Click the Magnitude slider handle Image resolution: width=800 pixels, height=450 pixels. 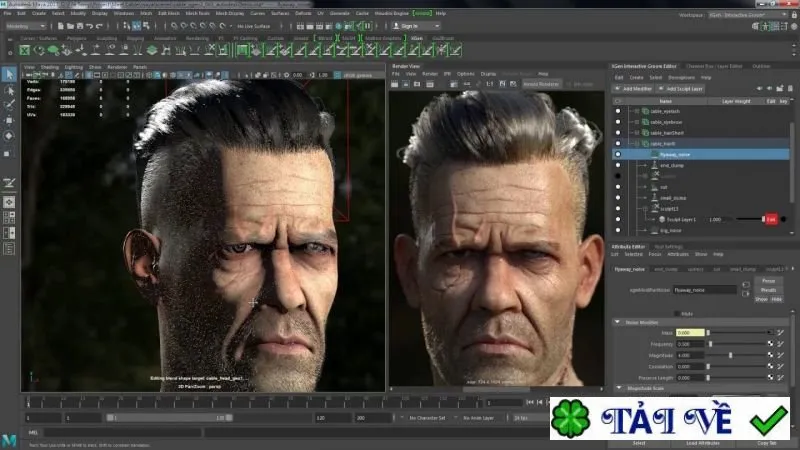point(731,355)
